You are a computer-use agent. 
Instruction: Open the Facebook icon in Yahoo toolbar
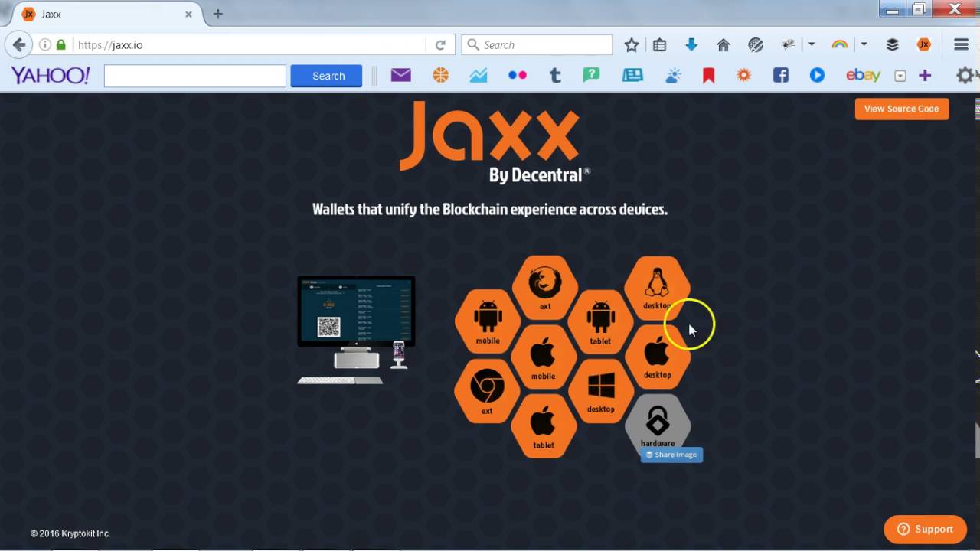pos(780,75)
